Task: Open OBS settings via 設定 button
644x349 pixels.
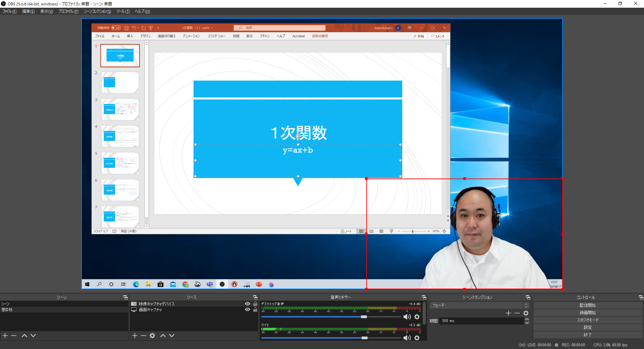Action: 588,328
